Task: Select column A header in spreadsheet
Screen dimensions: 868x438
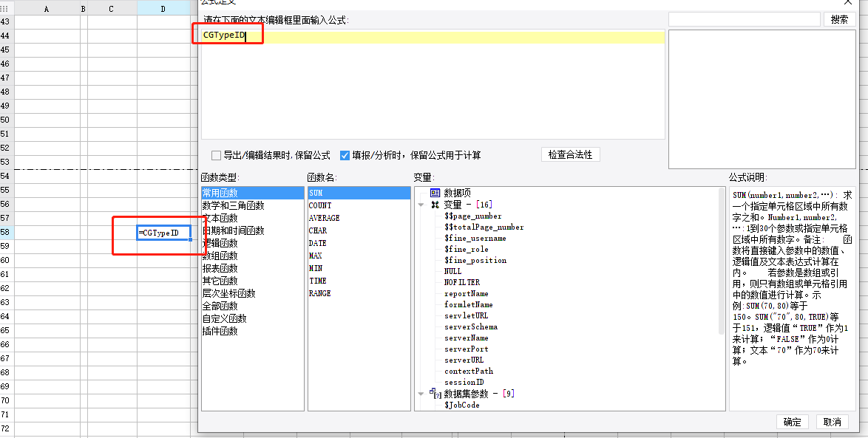Action: point(47,9)
